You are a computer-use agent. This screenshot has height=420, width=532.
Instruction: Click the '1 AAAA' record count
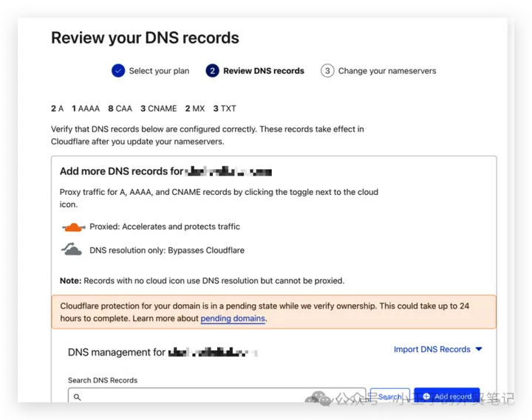point(86,109)
